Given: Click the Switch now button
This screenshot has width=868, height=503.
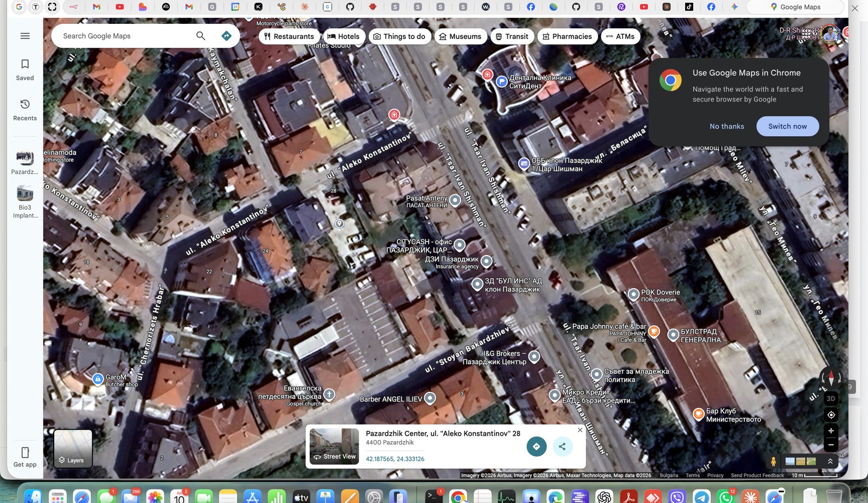Looking at the screenshot, I should coord(787,126).
